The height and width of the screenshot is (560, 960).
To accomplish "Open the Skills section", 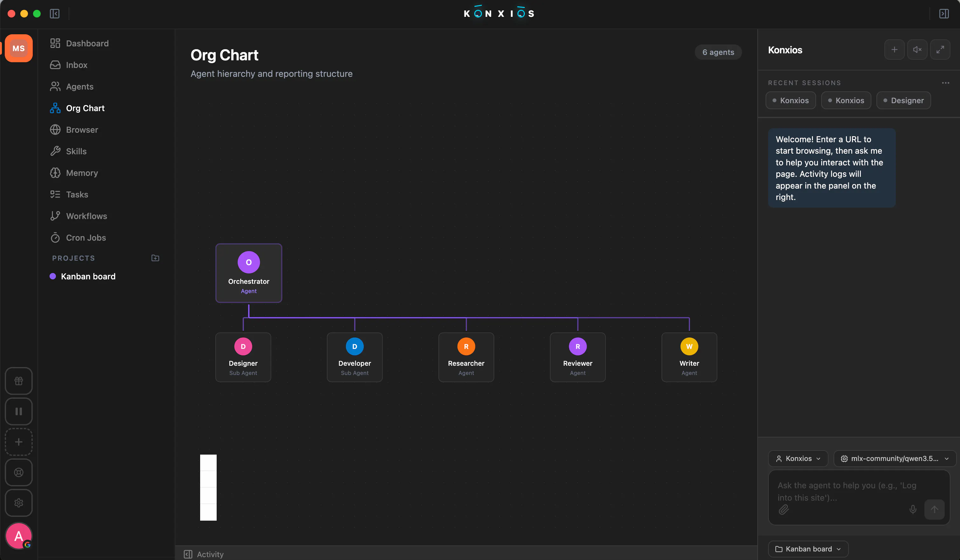I will point(76,151).
